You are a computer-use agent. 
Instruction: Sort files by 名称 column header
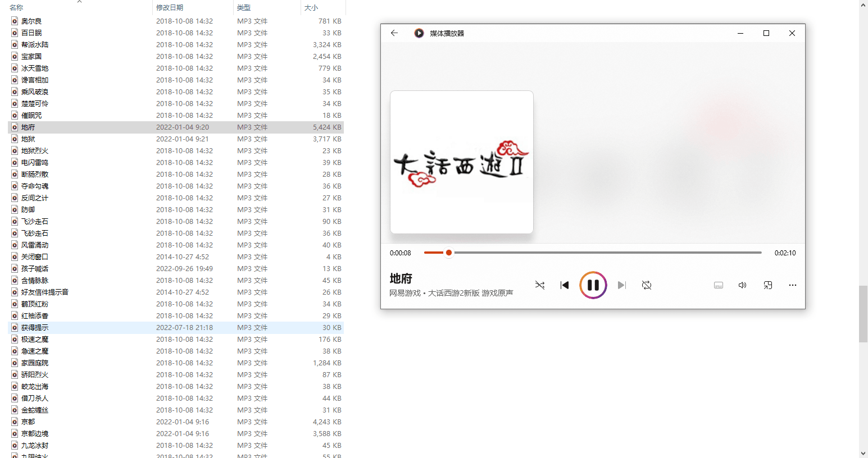(16, 7)
